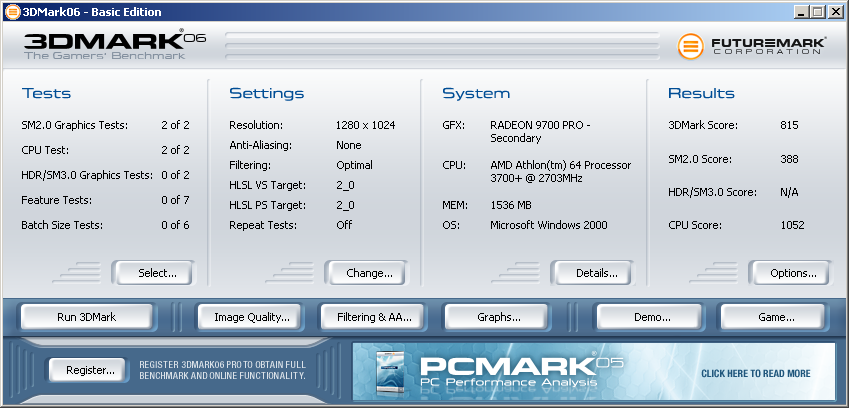Image resolution: width=849 pixels, height=408 pixels.
Task: Click the SM2.0 Score value 388
Action: (789, 159)
